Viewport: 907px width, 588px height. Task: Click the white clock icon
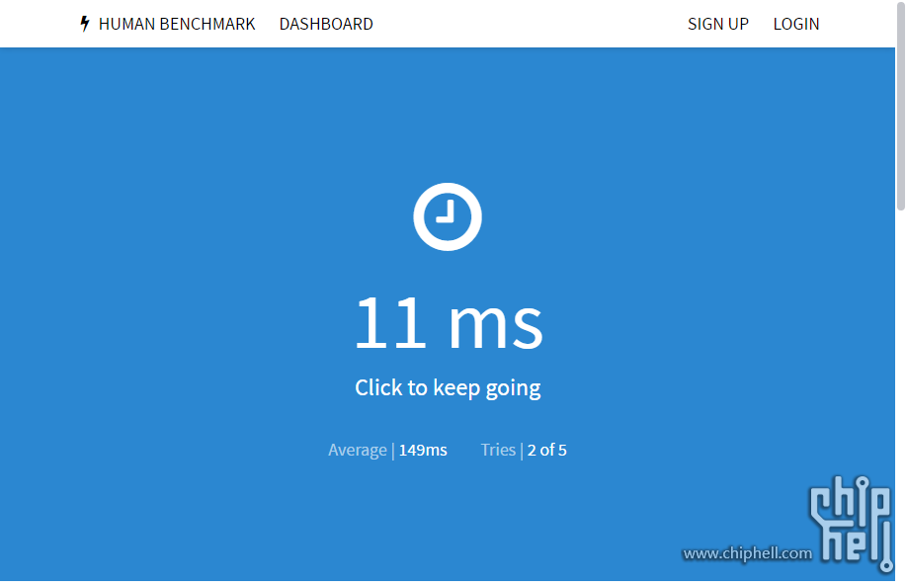point(448,216)
